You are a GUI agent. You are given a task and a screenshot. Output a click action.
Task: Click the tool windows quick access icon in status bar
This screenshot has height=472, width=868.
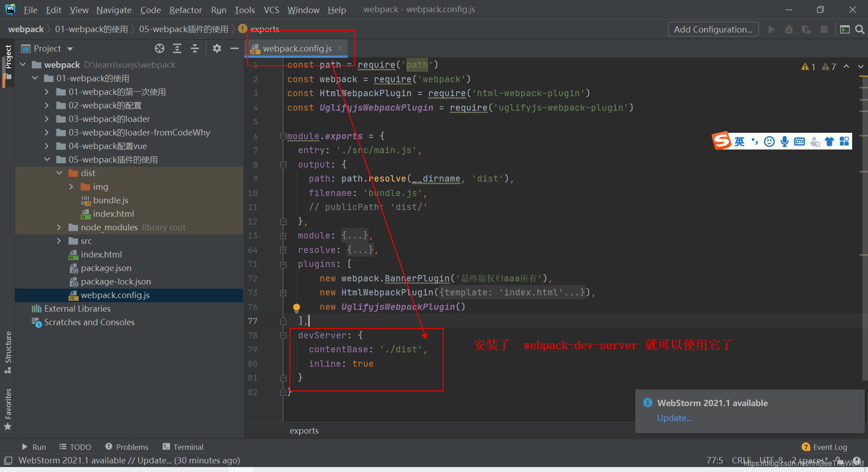coord(8,461)
